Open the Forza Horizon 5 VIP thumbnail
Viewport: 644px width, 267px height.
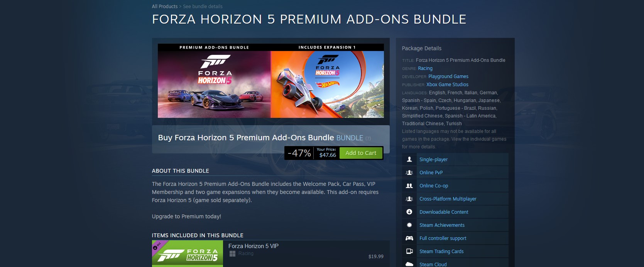click(x=188, y=254)
